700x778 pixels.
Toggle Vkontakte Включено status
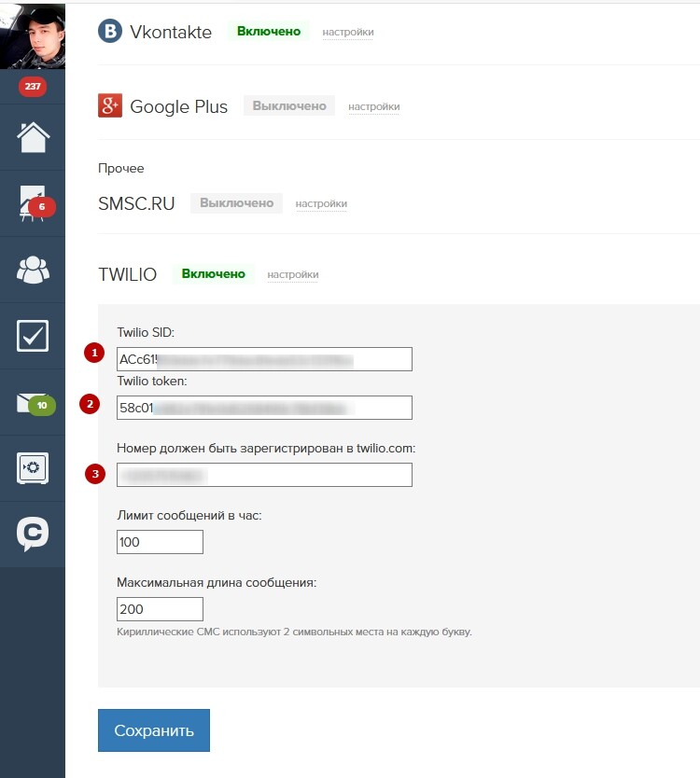click(269, 32)
